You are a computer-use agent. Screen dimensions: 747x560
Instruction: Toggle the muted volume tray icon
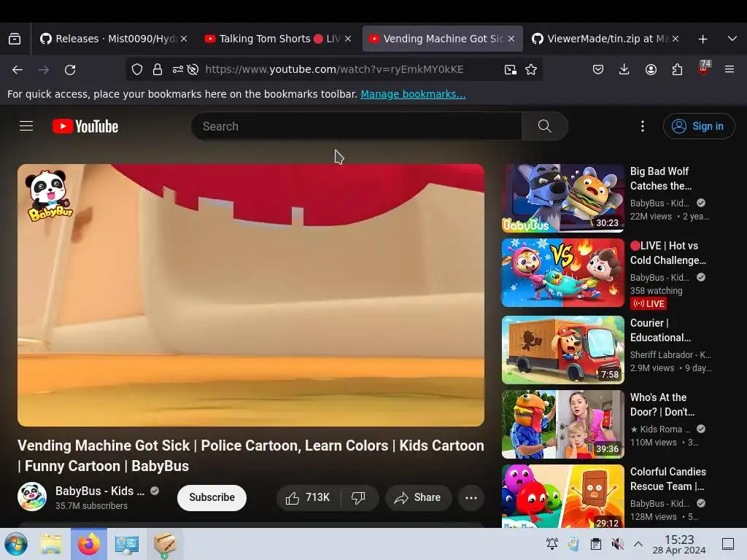[x=617, y=544]
